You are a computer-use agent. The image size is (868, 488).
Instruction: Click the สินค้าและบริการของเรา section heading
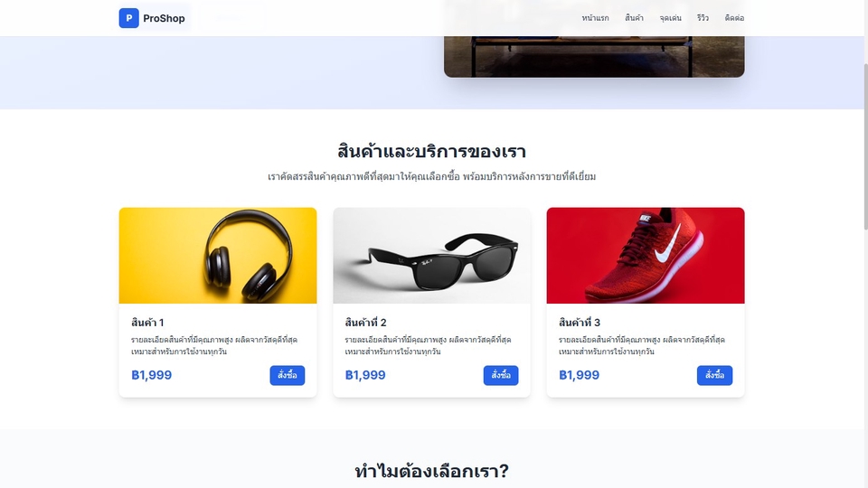[432, 151]
